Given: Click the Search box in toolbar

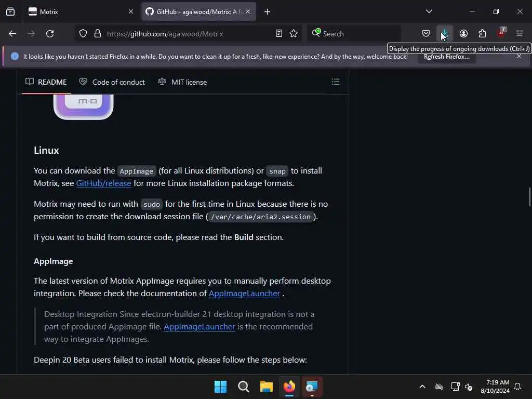Looking at the screenshot, I should [x=354, y=34].
